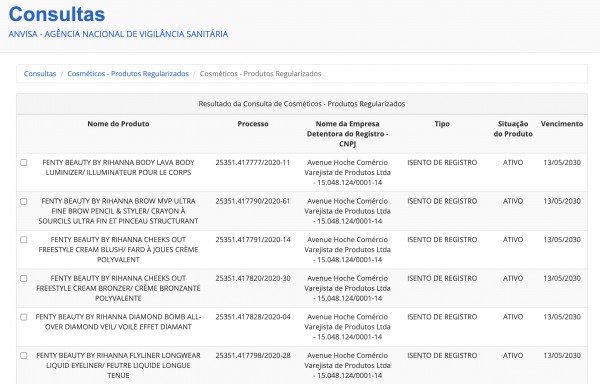Tick the Brow MVP Ultra Fine Brow Pencil checkbox
Screen dimensions: 600x384
[24, 201]
